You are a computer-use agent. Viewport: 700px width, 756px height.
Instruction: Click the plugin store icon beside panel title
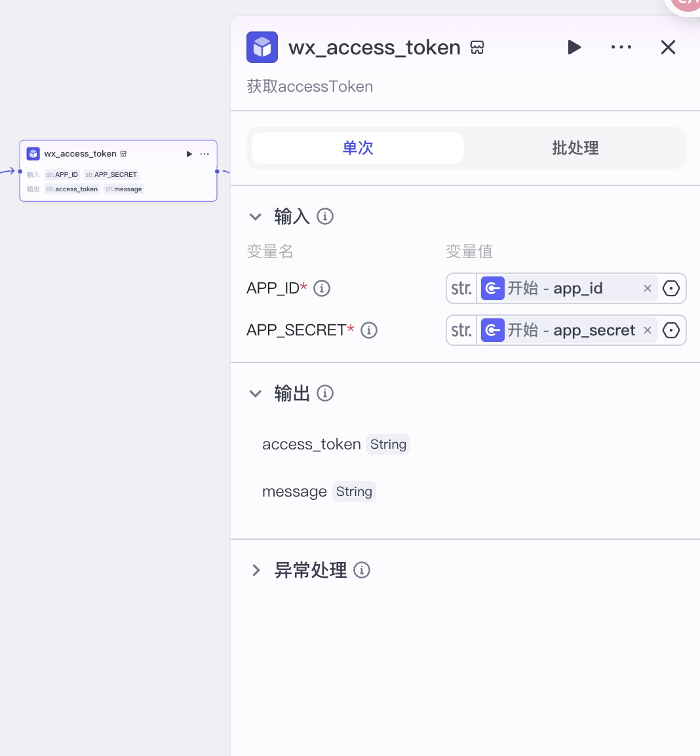coord(477,48)
